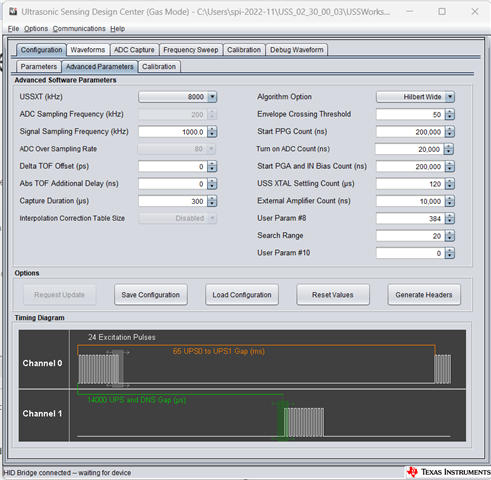
Task: Click the Request Update button
Action: click(x=59, y=295)
